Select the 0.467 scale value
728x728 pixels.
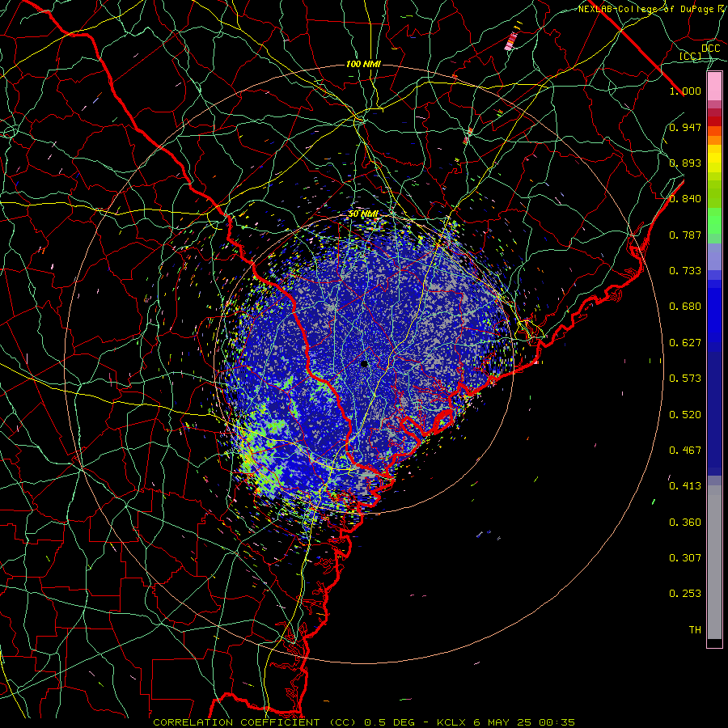tap(685, 451)
